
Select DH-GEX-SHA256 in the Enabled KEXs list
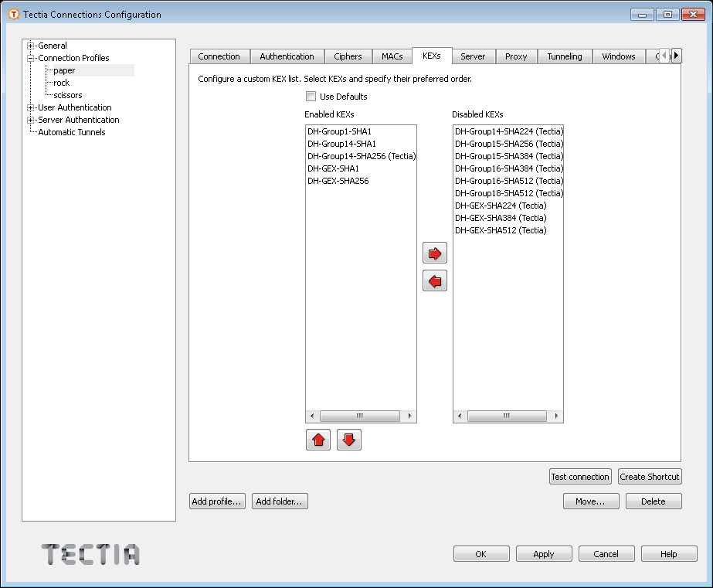click(338, 181)
